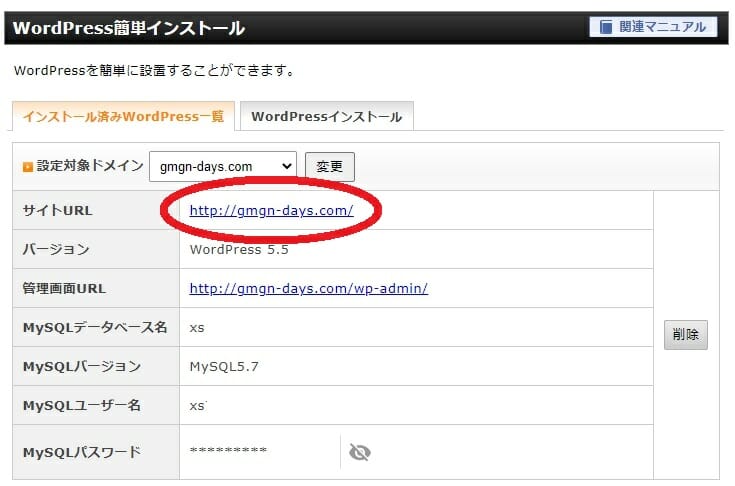Viewport: 735px width, 486px height.
Task: Click the MySQLデータベース名 label
Action: click(x=95, y=327)
